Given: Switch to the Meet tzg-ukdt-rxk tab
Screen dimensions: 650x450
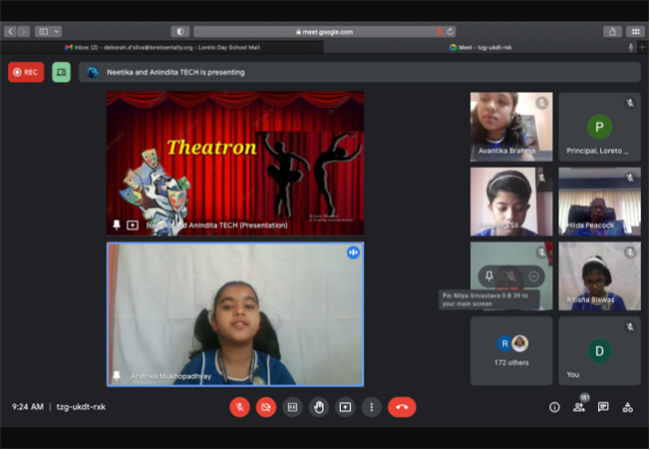Looking at the screenshot, I should tap(481, 48).
